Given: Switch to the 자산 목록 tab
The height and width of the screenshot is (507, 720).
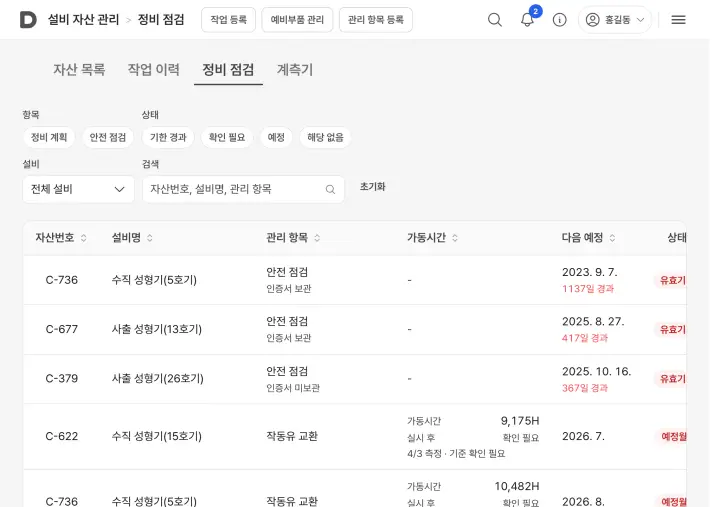Looking at the screenshot, I should tap(79, 70).
